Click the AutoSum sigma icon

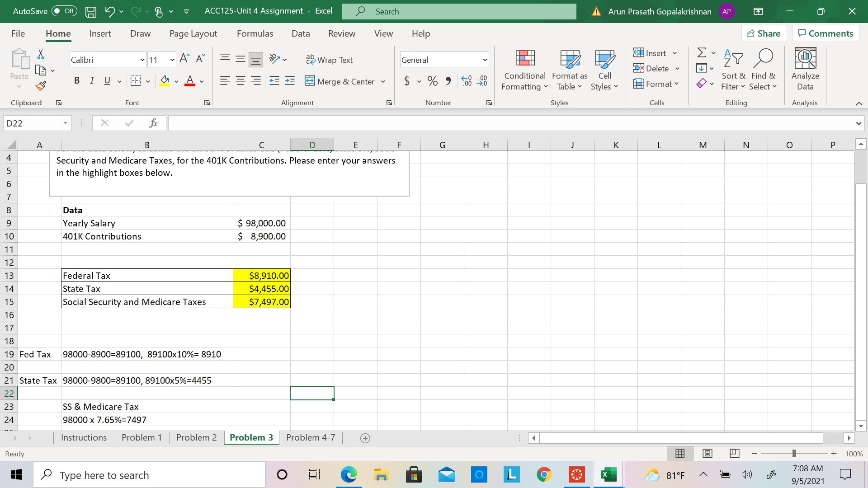tap(701, 53)
